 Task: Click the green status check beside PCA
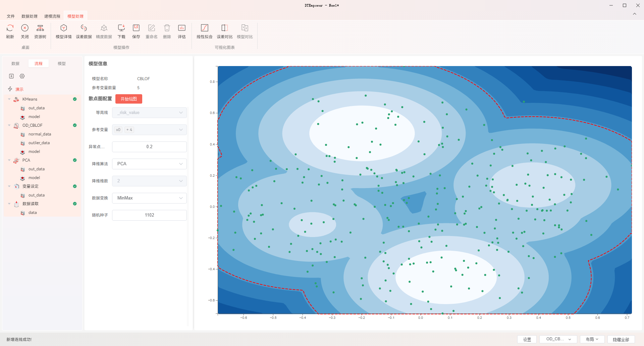tap(75, 160)
